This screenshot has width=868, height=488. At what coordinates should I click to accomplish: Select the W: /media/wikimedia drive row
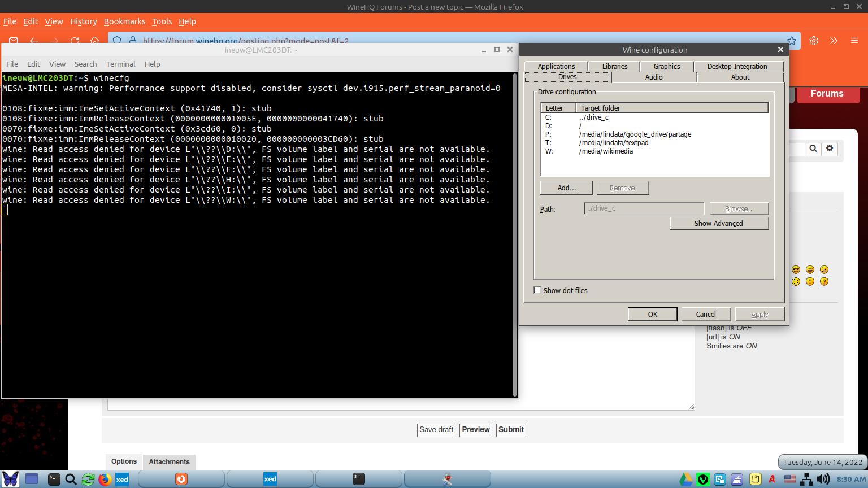(x=654, y=151)
